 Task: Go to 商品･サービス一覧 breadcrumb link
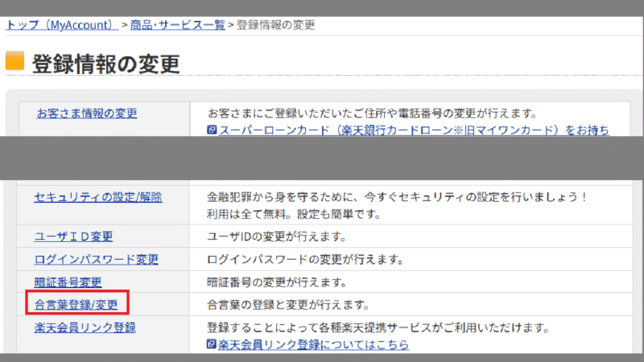(177, 25)
